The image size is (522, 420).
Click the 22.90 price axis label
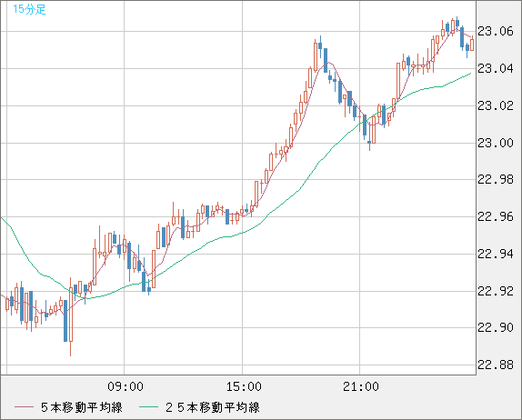[496, 328]
